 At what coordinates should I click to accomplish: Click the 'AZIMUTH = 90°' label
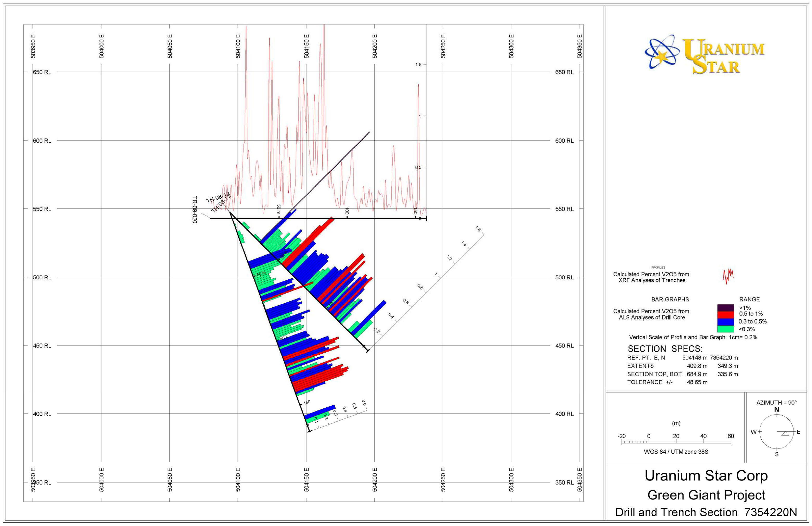pos(776,402)
